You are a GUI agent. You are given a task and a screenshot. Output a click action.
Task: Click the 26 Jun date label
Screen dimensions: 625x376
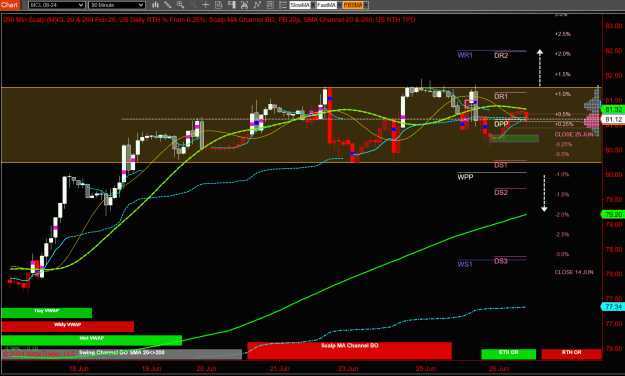click(x=499, y=368)
